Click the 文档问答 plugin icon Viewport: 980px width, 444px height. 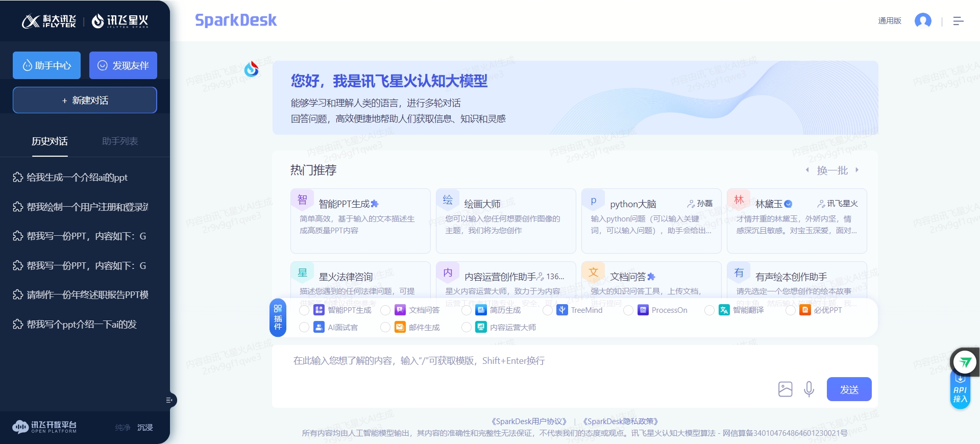pyautogui.click(x=400, y=310)
